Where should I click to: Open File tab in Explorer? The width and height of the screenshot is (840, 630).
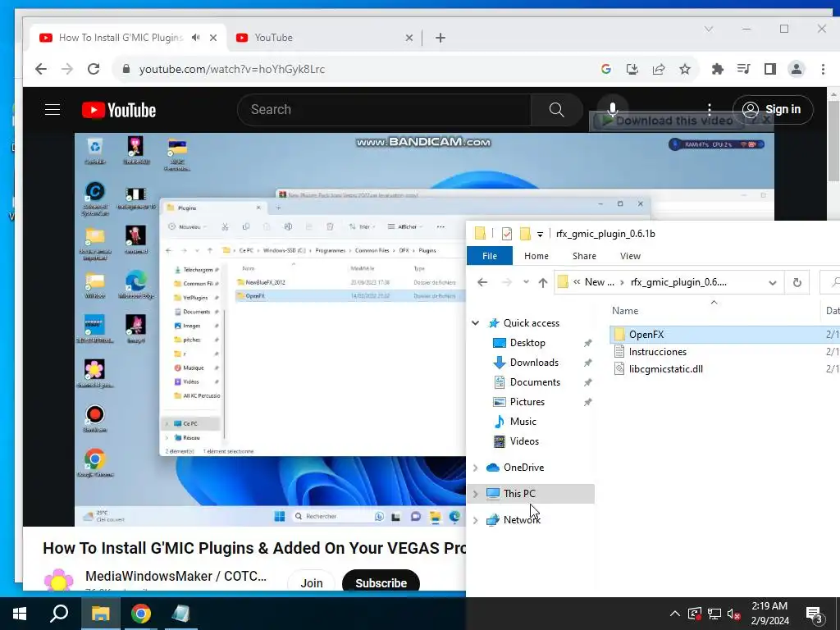(490, 256)
